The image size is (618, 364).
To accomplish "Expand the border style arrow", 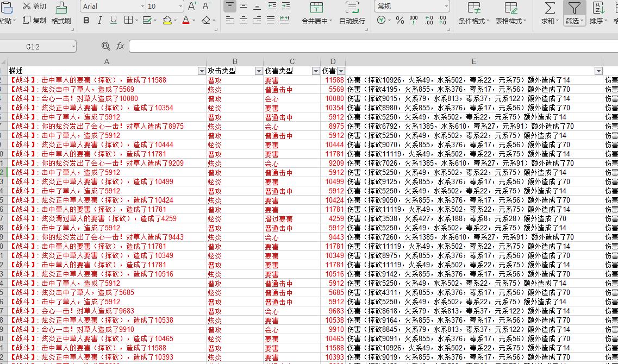I will [136, 21].
